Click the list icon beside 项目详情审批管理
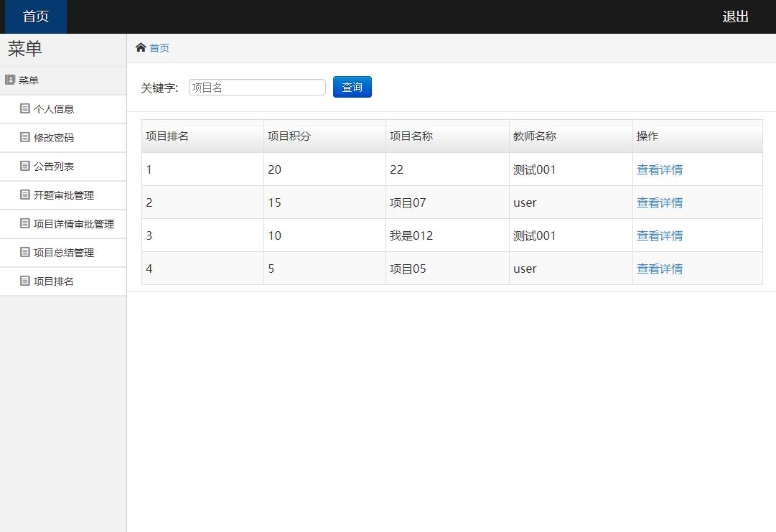 click(25, 224)
